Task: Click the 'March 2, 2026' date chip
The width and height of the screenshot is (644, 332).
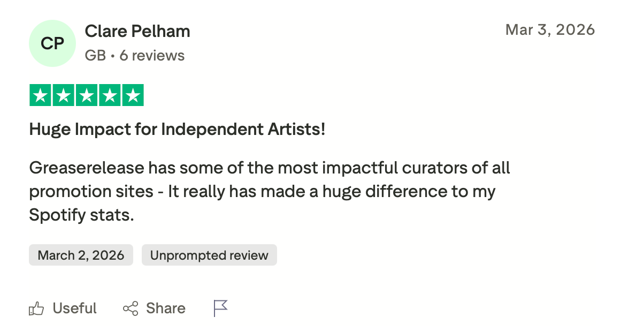Action: pyautogui.click(x=81, y=255)
